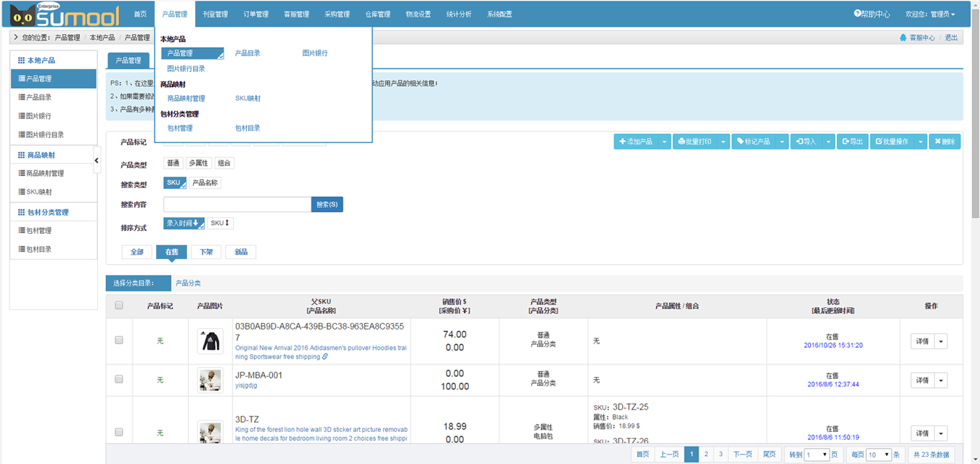The image size is (980, 464).
Task: Expand the arrow next to first row's 详情
Action: (941, 341)
